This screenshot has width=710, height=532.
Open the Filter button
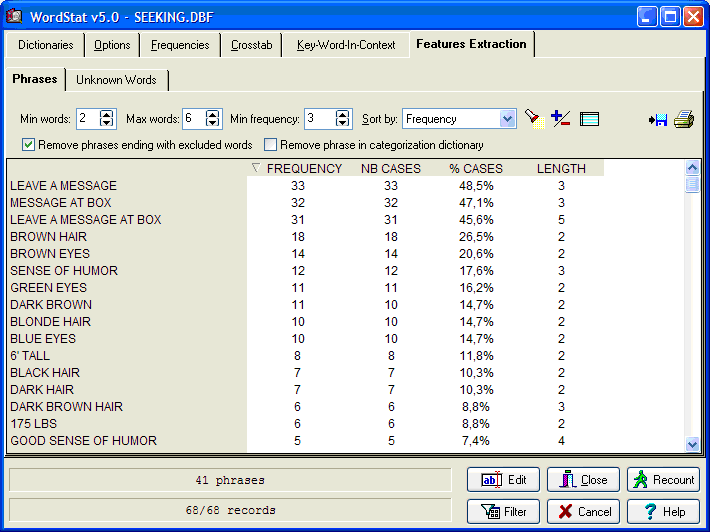pos(504,512)
